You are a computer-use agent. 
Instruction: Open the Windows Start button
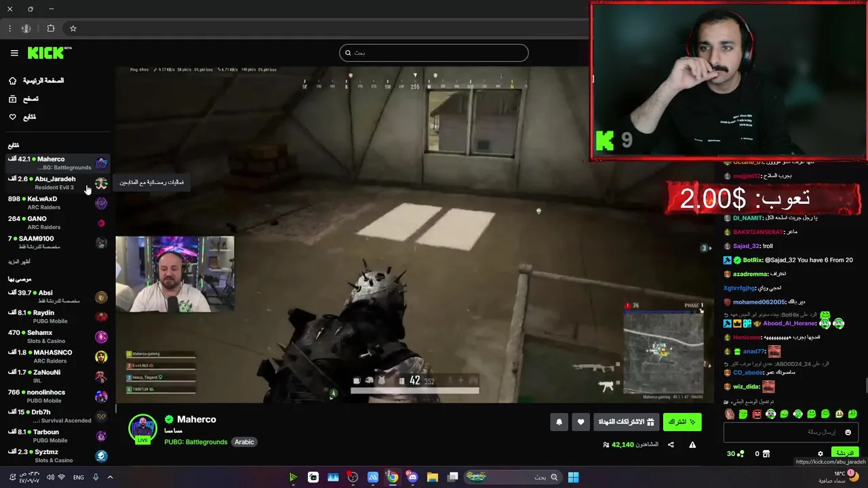[573, 477]
